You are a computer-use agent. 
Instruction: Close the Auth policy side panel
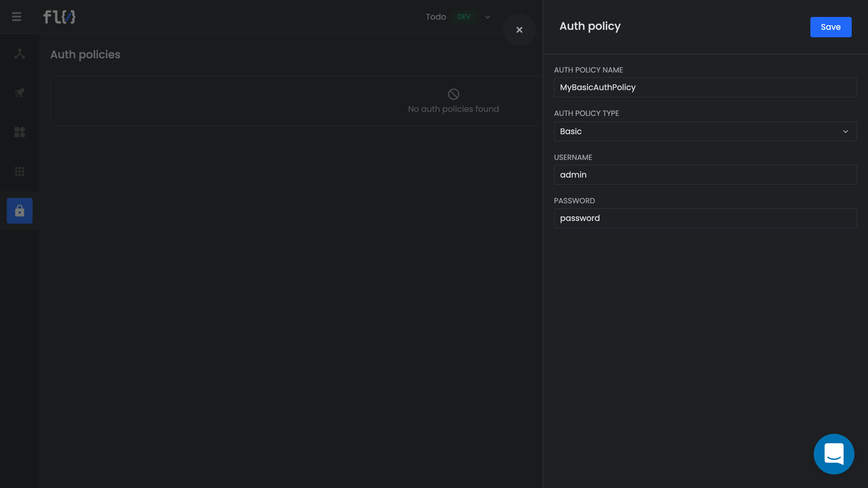click(x=519, y=30)
